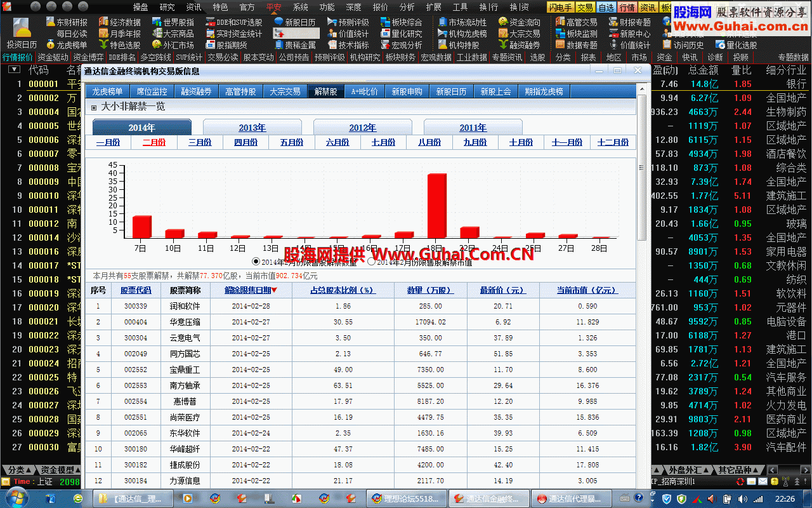Open the 分类 dropdown at bottom left
The image size is (812, 508).
pos(18,471)
